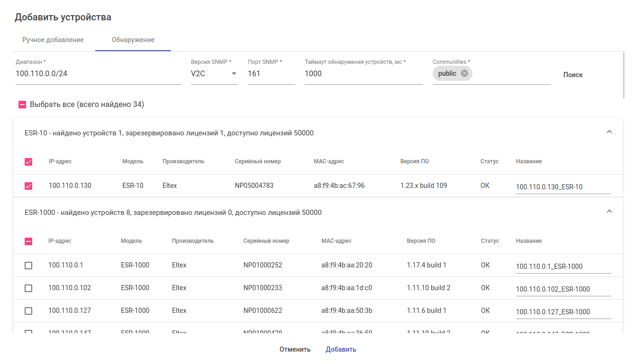Toggle the Select all found devices checkbox

coord(22,105)
